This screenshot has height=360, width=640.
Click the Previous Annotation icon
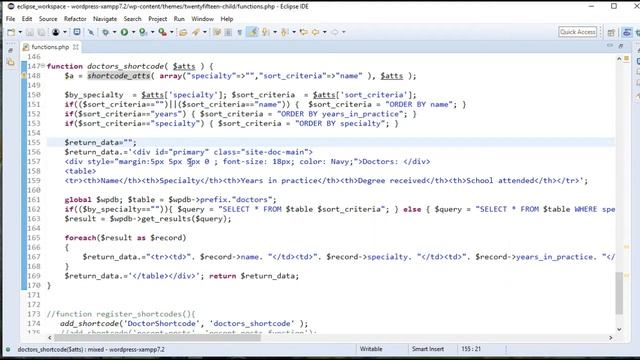point(285,32)
